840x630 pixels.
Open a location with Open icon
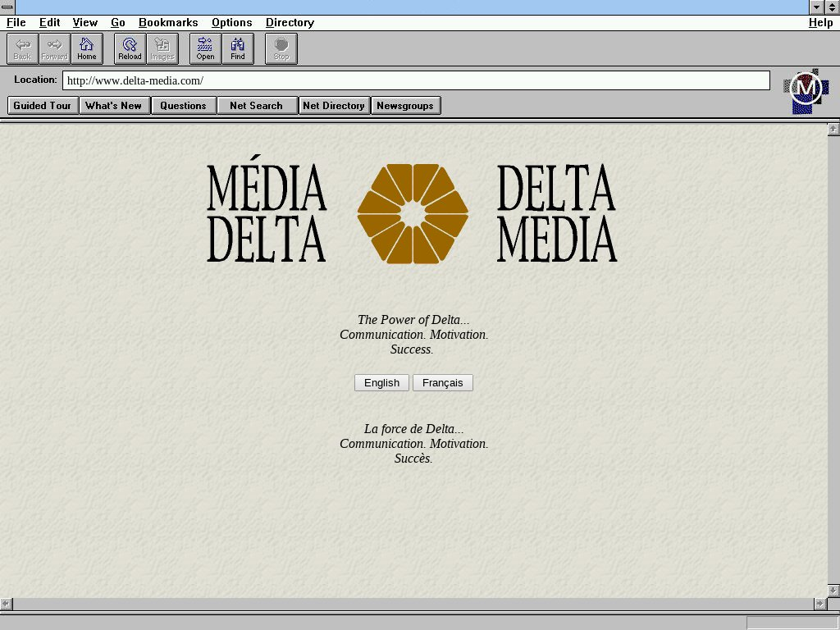coord(205,48)
